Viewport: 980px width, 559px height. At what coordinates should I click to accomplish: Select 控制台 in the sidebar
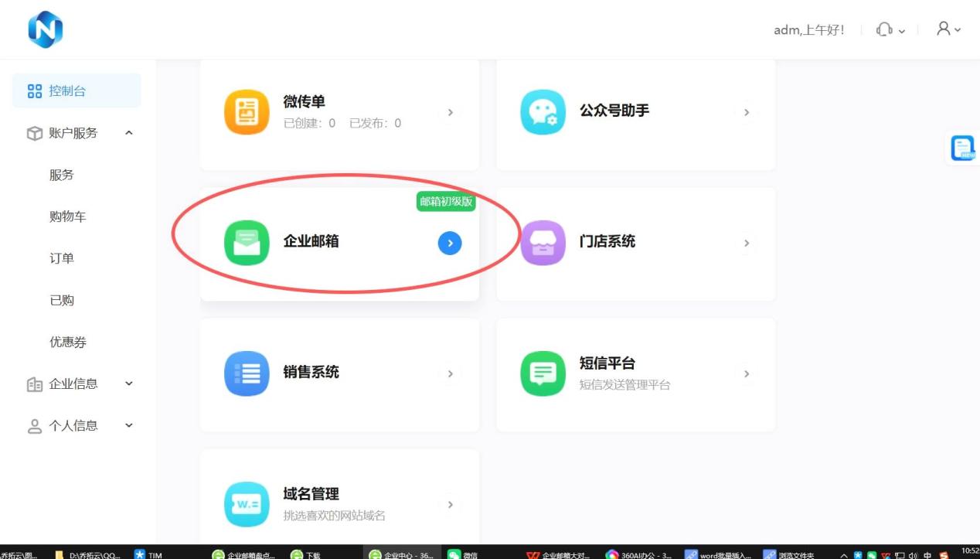(x=77, y=91)
